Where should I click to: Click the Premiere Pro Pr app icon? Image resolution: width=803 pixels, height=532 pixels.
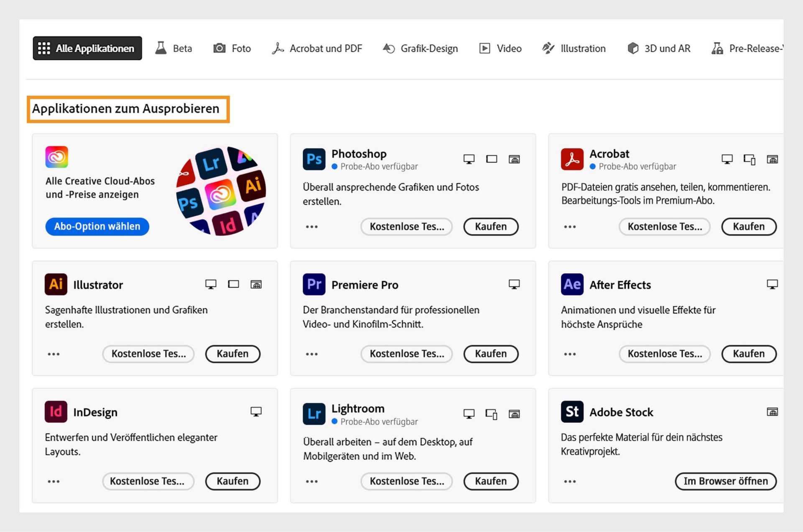pos(314,284)
